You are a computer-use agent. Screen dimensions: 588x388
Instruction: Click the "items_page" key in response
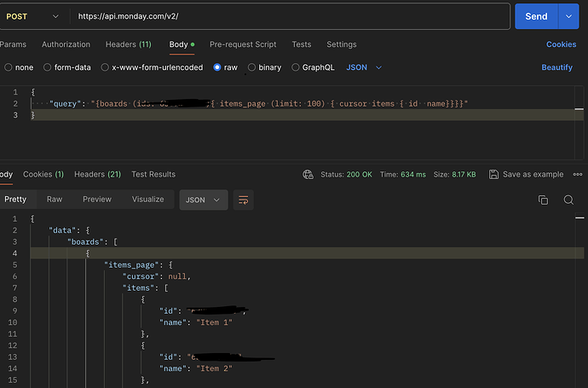pyautogui.click(x=131, y=265)
